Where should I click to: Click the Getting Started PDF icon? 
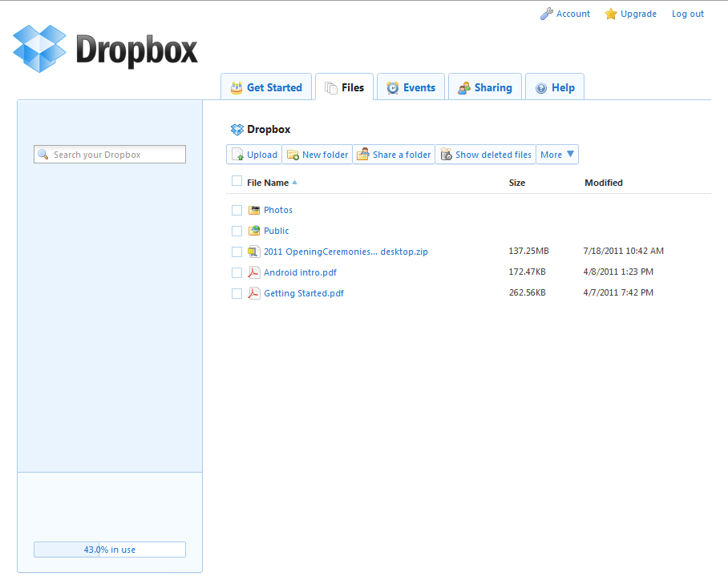click(x=253, y=293)
